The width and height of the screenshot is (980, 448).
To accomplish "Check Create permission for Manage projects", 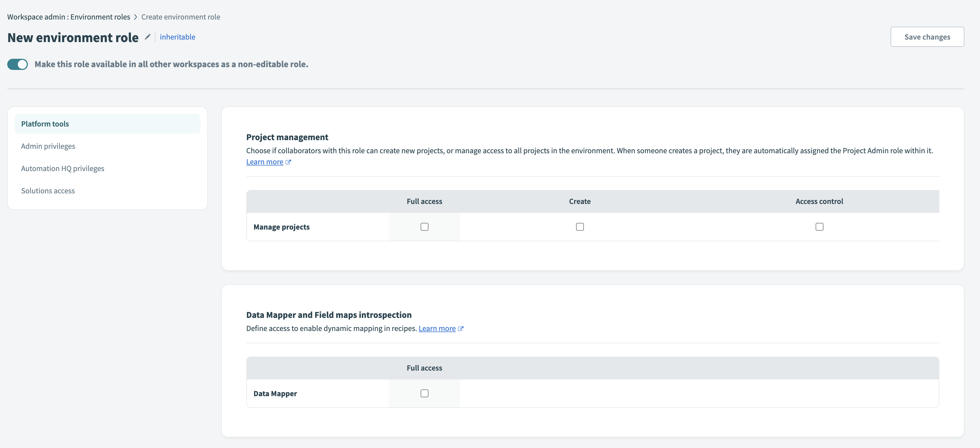I will 580,227.
